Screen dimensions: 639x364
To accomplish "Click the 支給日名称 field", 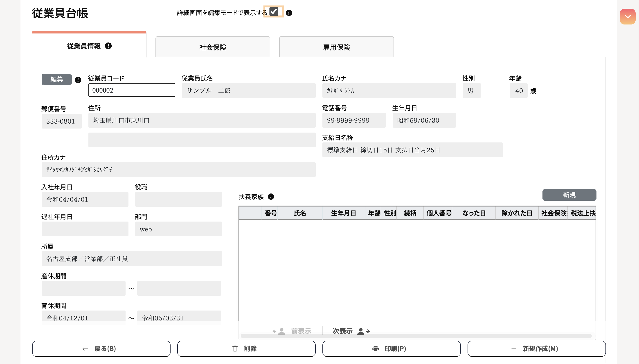I will (x=412, y=150).
